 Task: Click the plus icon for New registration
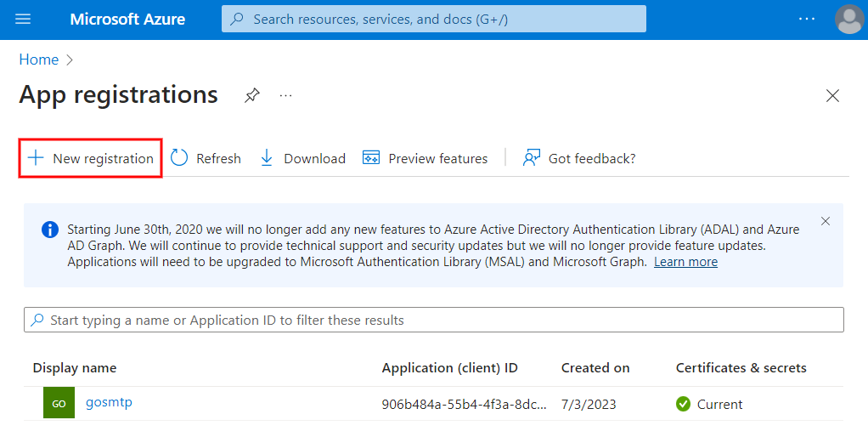[x=36, y=158]
